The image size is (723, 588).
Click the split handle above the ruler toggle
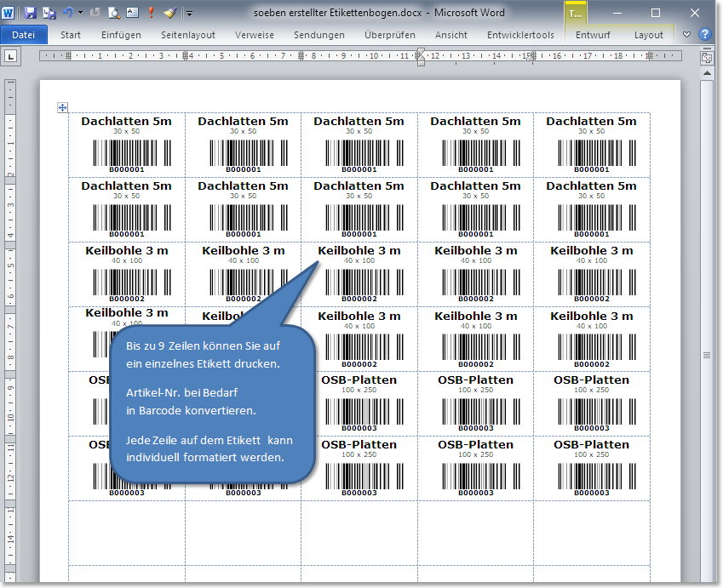pyautogui.click(x=707, y=49)
